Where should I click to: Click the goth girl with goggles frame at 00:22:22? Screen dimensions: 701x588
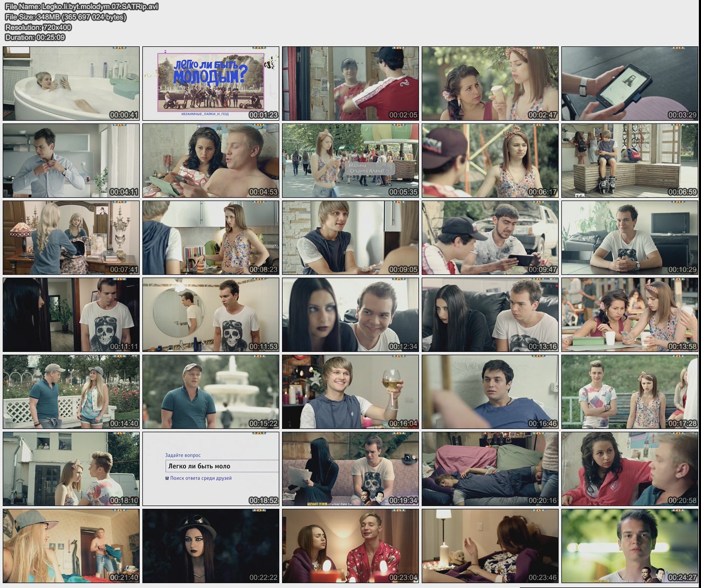coord(211,546)
